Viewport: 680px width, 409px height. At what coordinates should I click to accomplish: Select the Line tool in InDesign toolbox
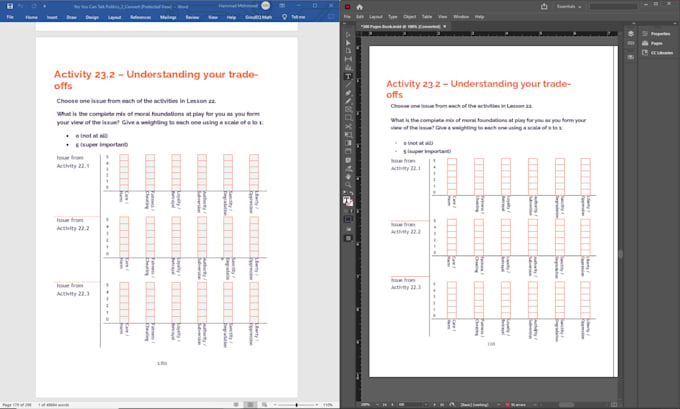coord(348,84)
